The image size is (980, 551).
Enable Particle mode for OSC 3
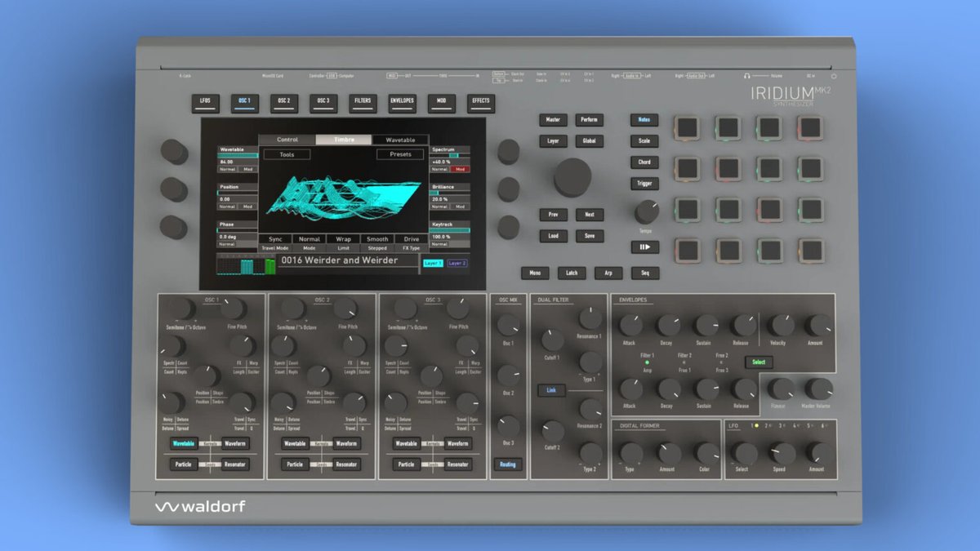pyautogui.click(x=406, y=464)
